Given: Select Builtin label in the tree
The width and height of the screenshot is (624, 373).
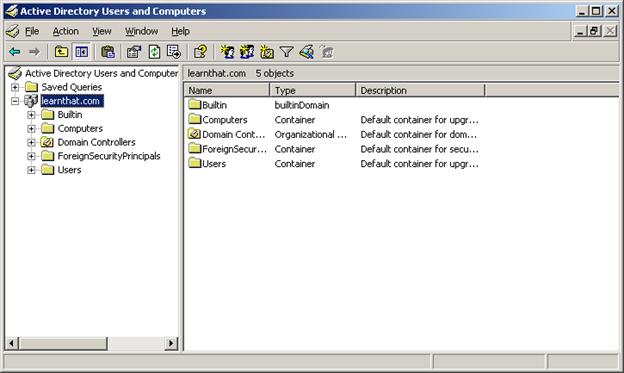Looking at the screenshot, I should click(70, 115).
